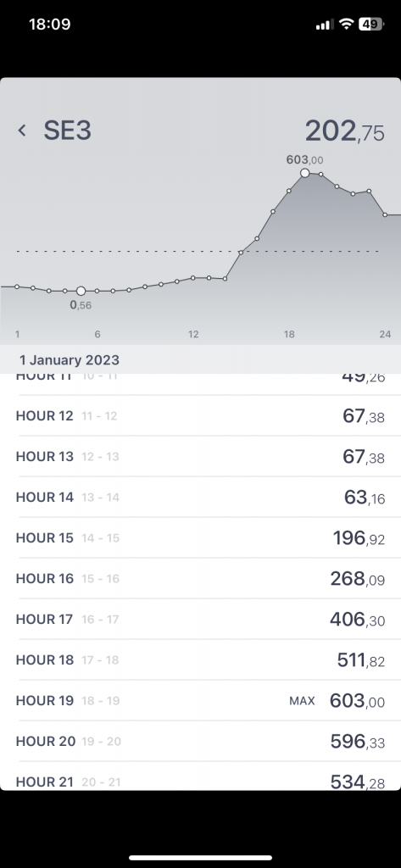Tap the cellular signal bars icon
Screen dimensions: 401x868
pos(325,25)
